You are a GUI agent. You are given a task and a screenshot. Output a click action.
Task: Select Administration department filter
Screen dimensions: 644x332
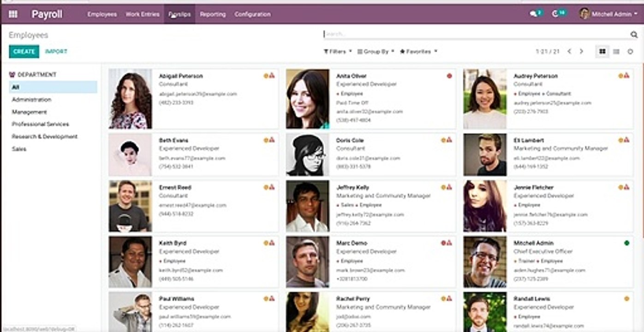[31, 100]
